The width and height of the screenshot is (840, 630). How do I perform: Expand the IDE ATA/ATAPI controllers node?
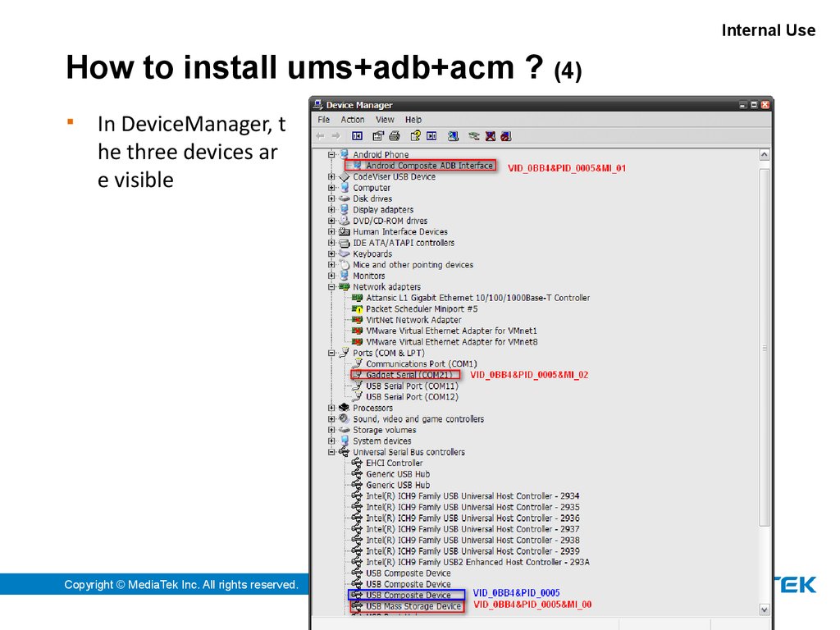point(331,243)
